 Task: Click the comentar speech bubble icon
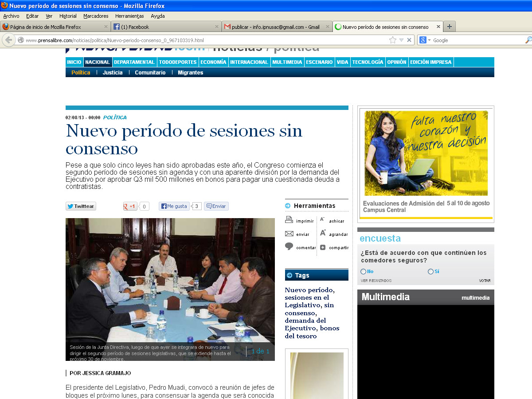pos(289,246)
